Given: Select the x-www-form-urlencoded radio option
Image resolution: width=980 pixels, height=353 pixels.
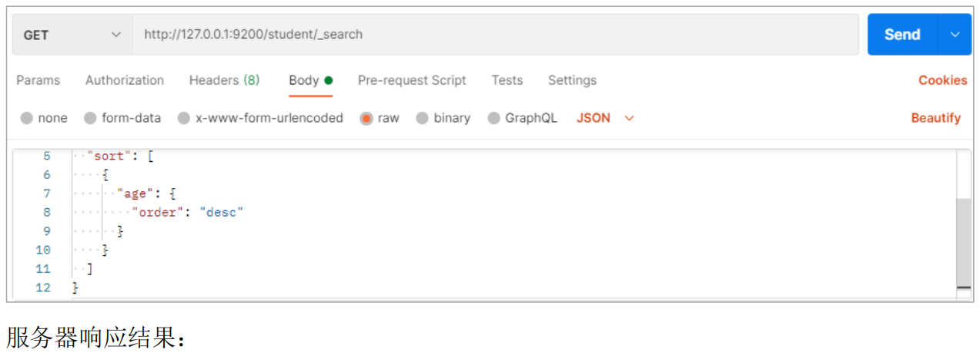Looking at the screenshot, I should 184,119.
